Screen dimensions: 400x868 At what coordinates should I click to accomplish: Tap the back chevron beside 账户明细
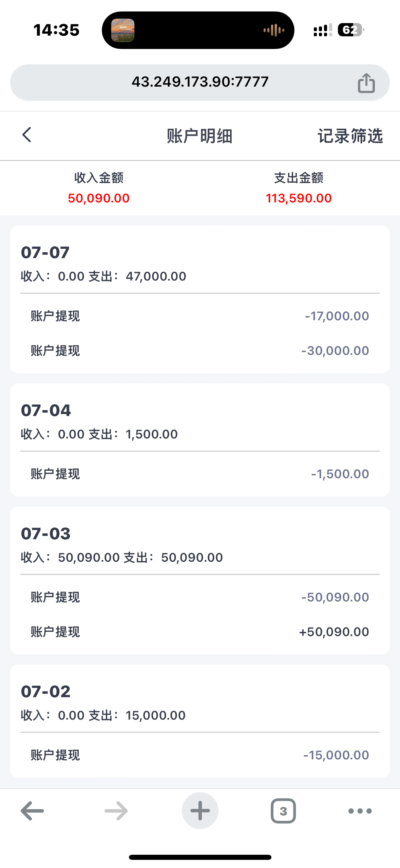tap(27, 135)
